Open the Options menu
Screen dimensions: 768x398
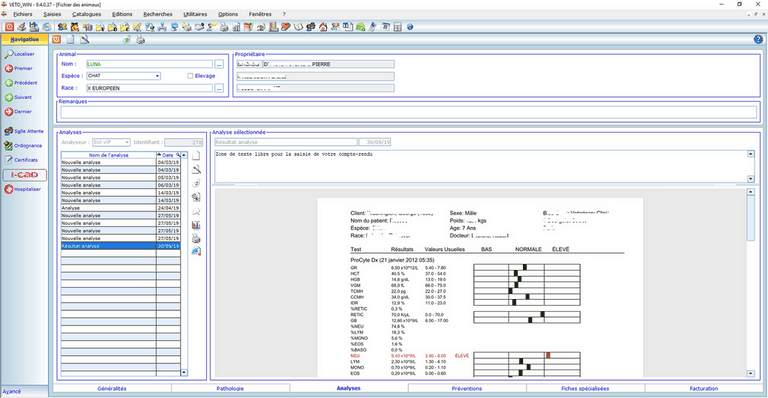(x=228, y=14)
